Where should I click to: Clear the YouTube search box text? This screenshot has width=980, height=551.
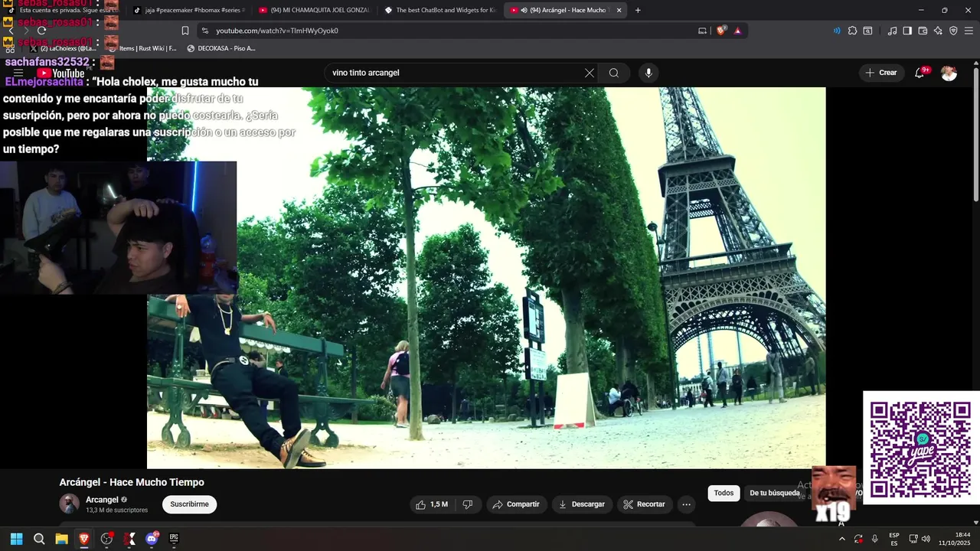point(590,73)
